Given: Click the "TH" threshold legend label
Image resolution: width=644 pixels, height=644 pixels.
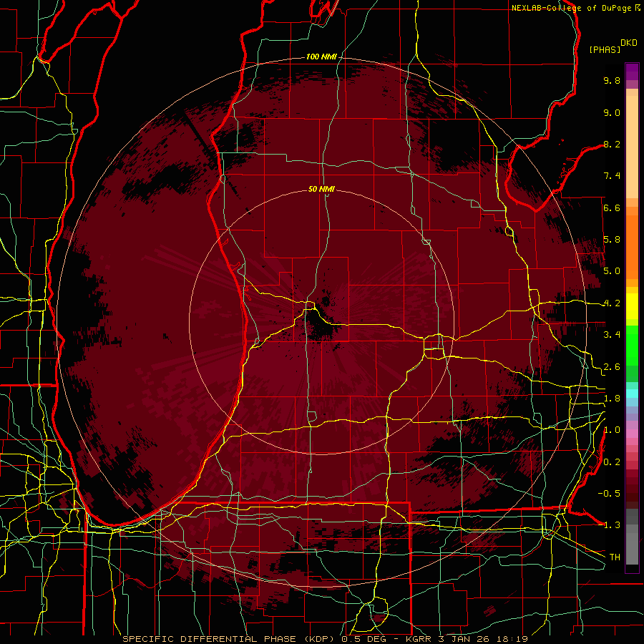Looking at the screenshot, I should coord(615,557).
